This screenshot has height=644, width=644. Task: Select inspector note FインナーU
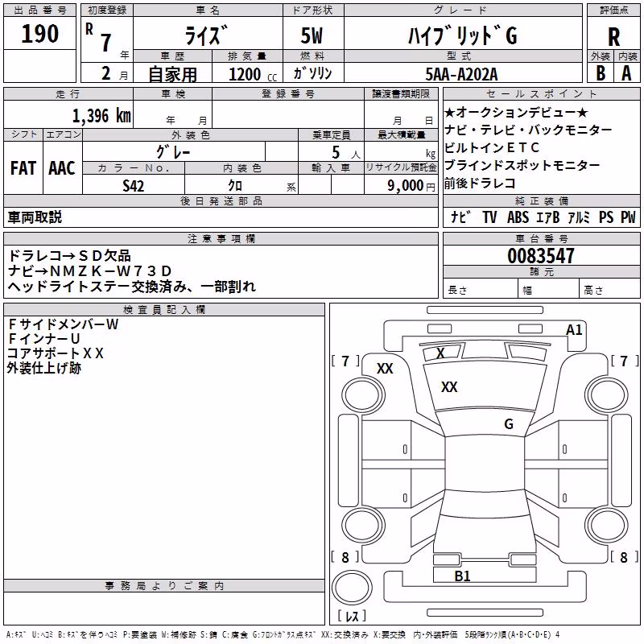pos(44,338)
